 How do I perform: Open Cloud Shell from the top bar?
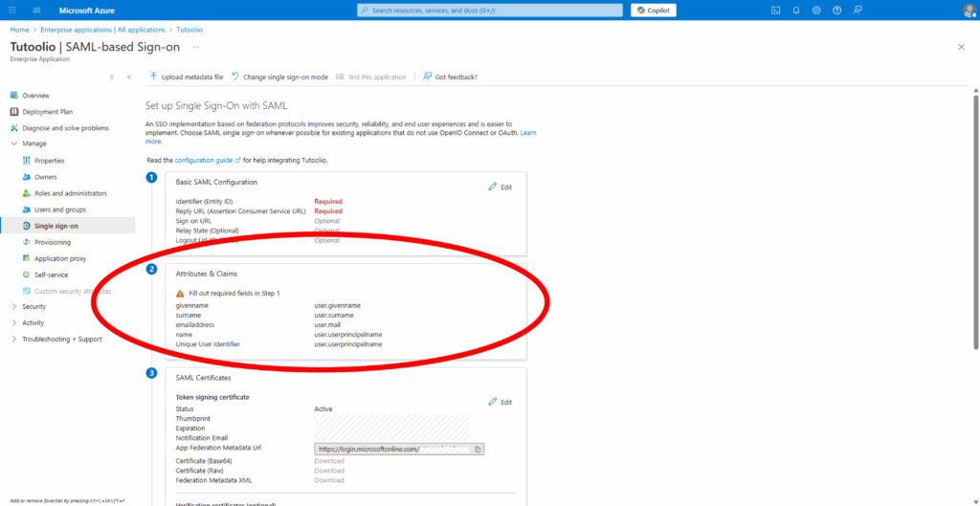(775, 10)
